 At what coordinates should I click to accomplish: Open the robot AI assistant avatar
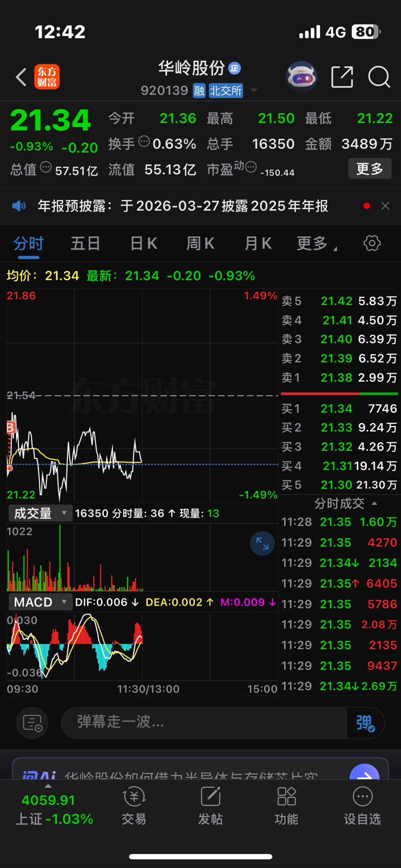pyautogui.click(x=301, y=77)
